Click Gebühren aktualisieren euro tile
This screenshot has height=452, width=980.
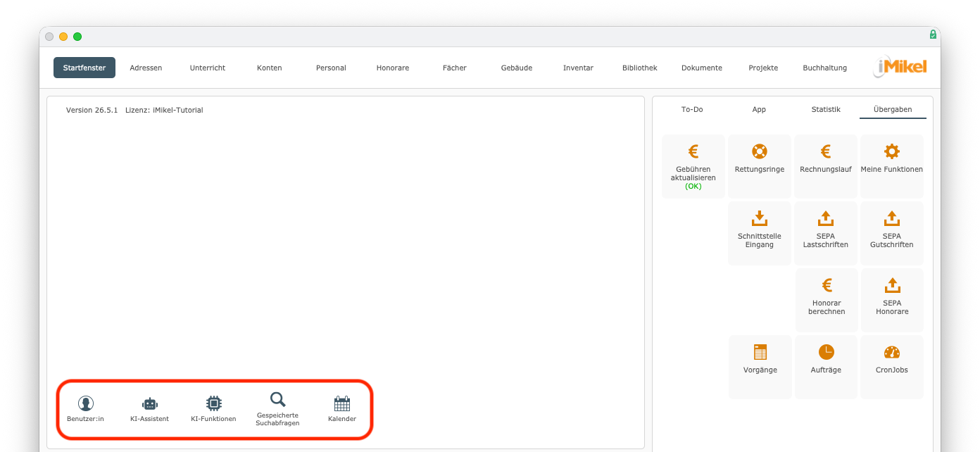click(x=693, y=166)
